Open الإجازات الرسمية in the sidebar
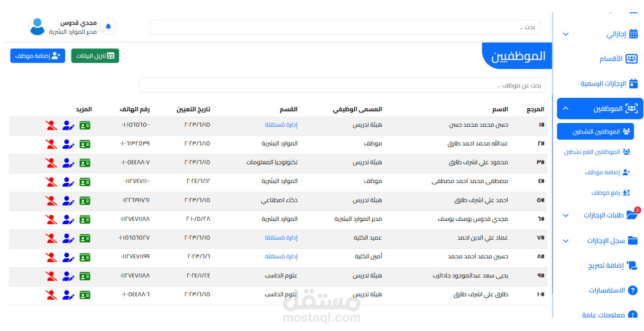 609,84
